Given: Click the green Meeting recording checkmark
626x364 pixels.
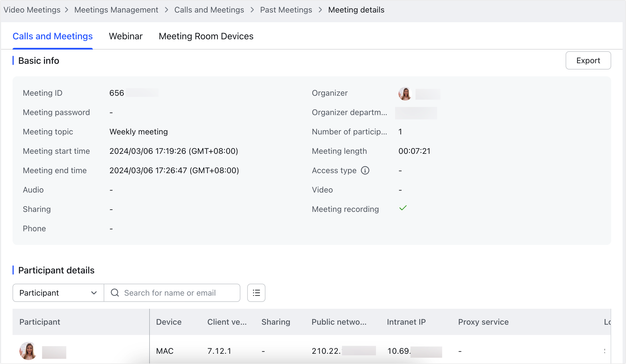Looking at the screenshot, I should pos(403,208).
